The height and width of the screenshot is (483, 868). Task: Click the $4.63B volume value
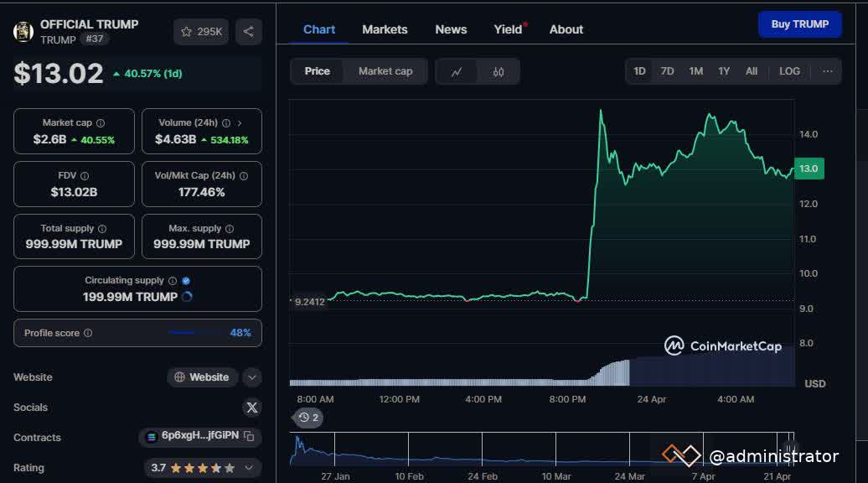[175, 139]
